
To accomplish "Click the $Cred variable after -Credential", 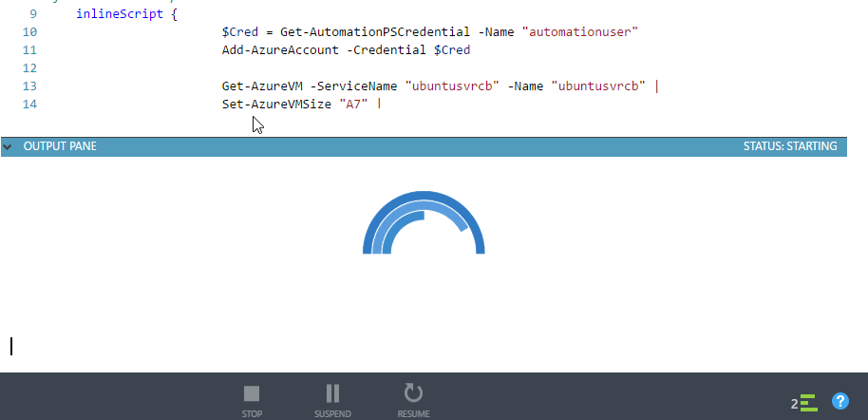I will click(x=452, y=49).
